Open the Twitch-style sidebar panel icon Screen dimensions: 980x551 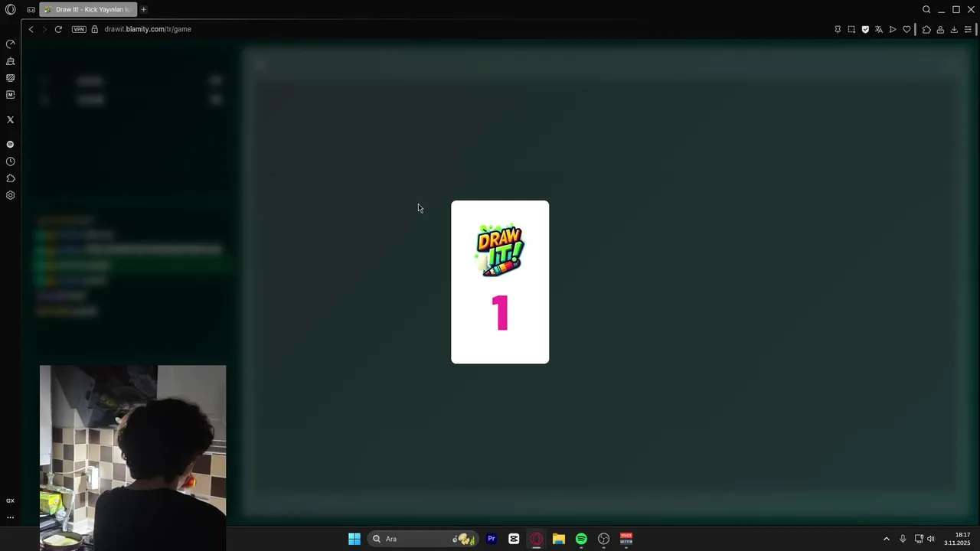point(10,77)
